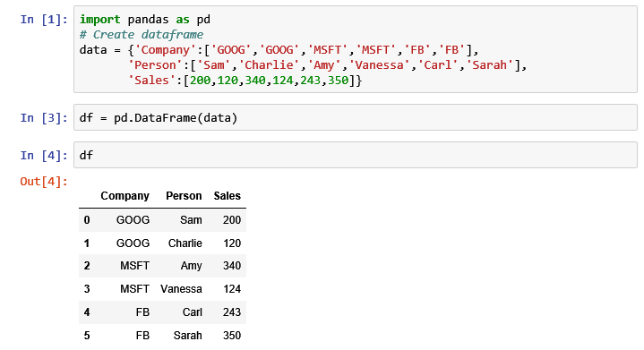
Task: Click the df code cell
Action: coord(356,155)
